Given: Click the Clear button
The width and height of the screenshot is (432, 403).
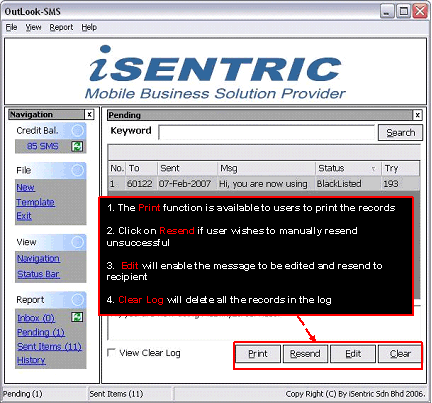Looking at the screenshot, I should click(400, 353).
